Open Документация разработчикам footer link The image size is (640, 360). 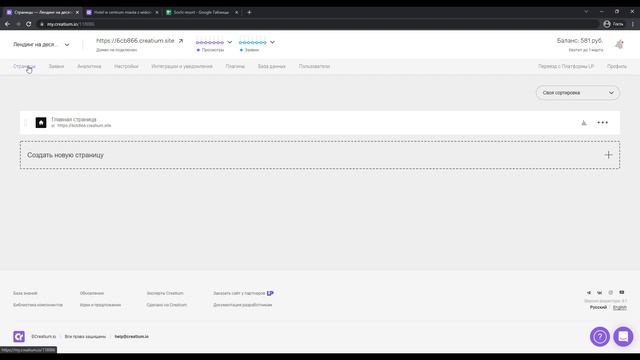(242, 305)
